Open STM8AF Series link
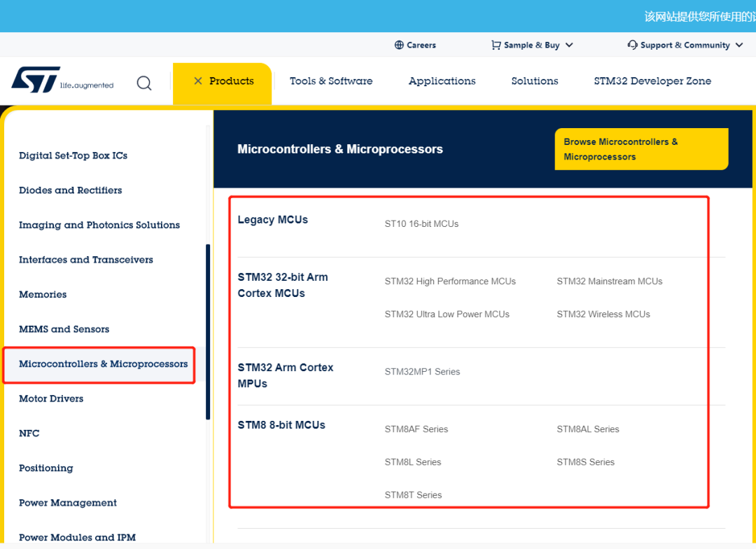This screenshot has width=756, height=549. (x=416, y=429)
